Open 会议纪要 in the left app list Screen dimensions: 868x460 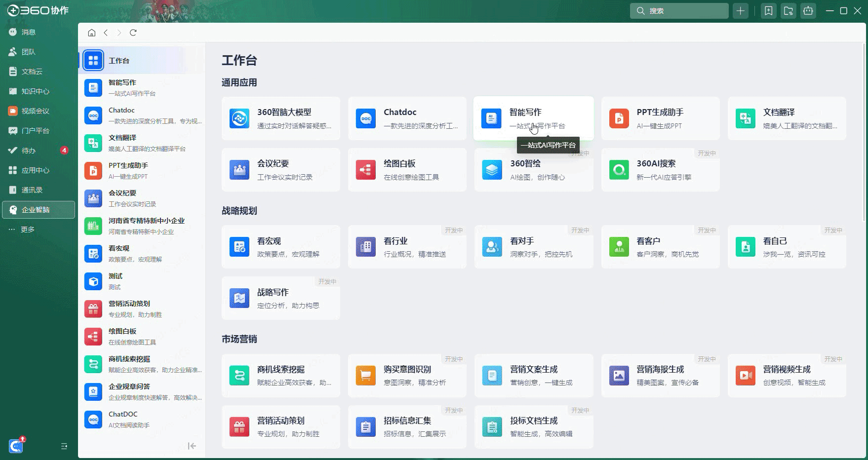coord(142,198)
